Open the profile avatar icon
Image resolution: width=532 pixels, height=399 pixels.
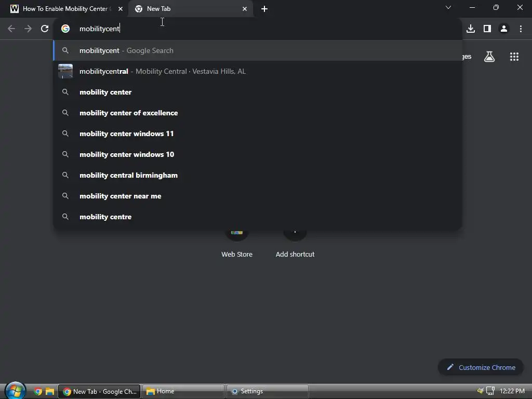[x=504, y=29]
